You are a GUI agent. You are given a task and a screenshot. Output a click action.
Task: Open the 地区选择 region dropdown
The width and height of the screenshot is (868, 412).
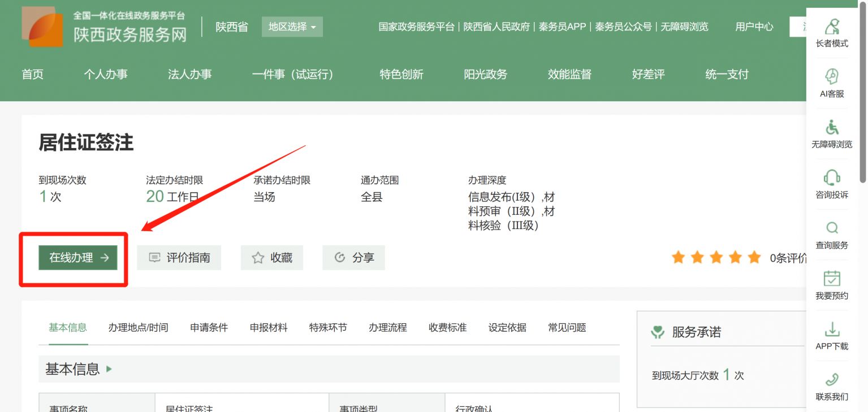coord(292,27)
